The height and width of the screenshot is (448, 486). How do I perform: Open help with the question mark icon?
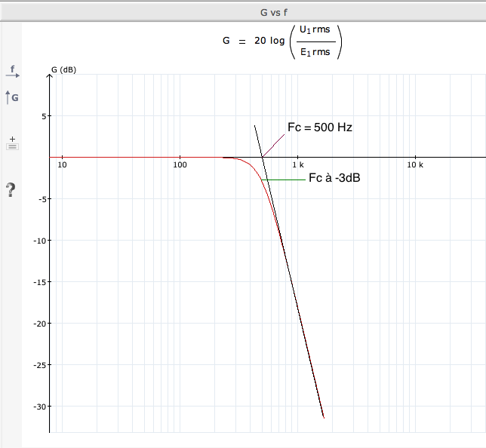(x=11, y=189)
